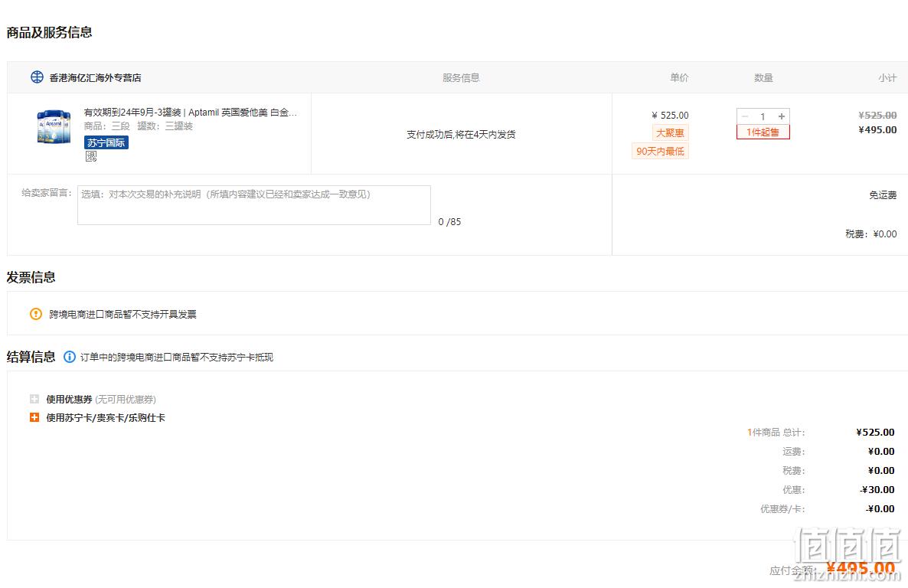This screenshot has width=908, height=588.
Task: Click the 运费 label in the summary
Action: (x=794, y=451)
